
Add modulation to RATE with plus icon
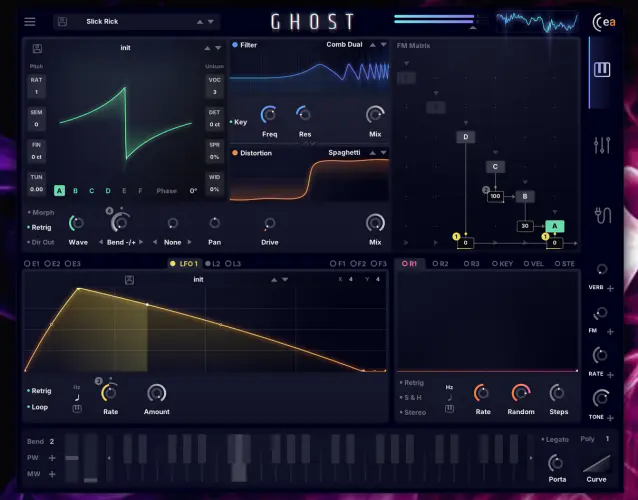pos(610,375)
